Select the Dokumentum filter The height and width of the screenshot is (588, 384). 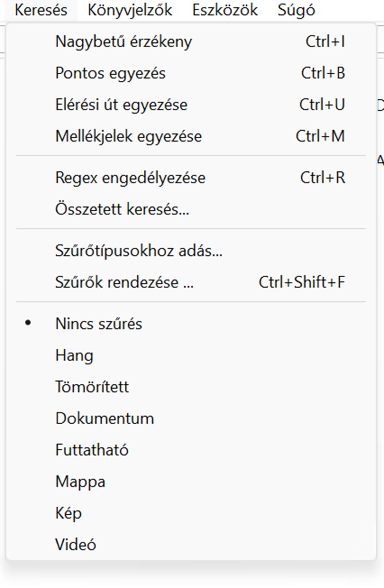pos(105,418)
